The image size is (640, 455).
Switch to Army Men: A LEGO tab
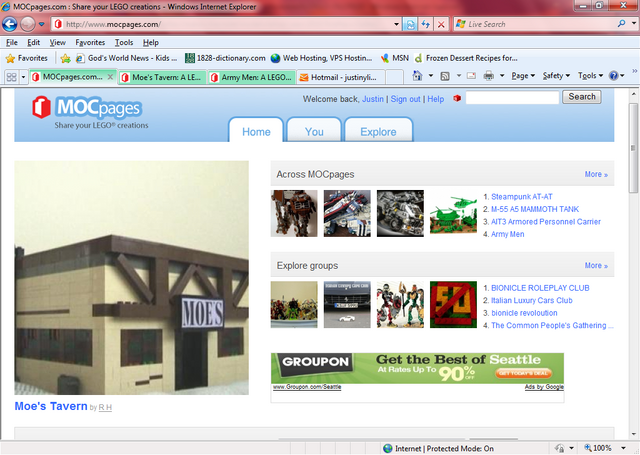coord(252,77)
